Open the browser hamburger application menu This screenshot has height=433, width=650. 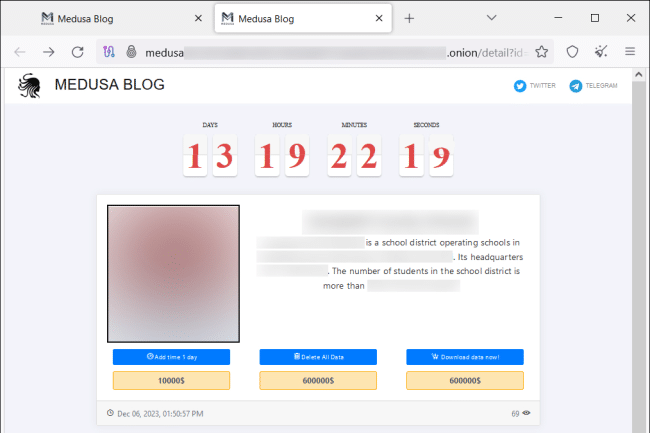630,52
